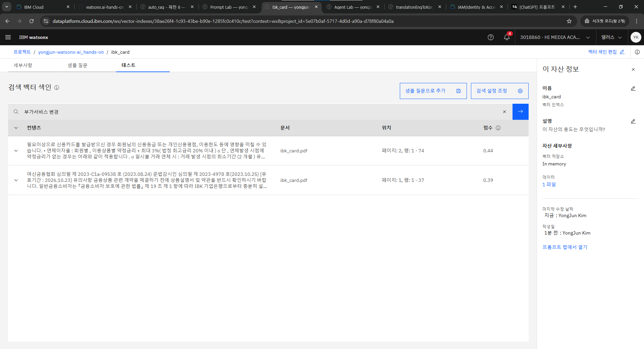
Task: Open the notifications bell icon
Action: click(x=507, y=37)
